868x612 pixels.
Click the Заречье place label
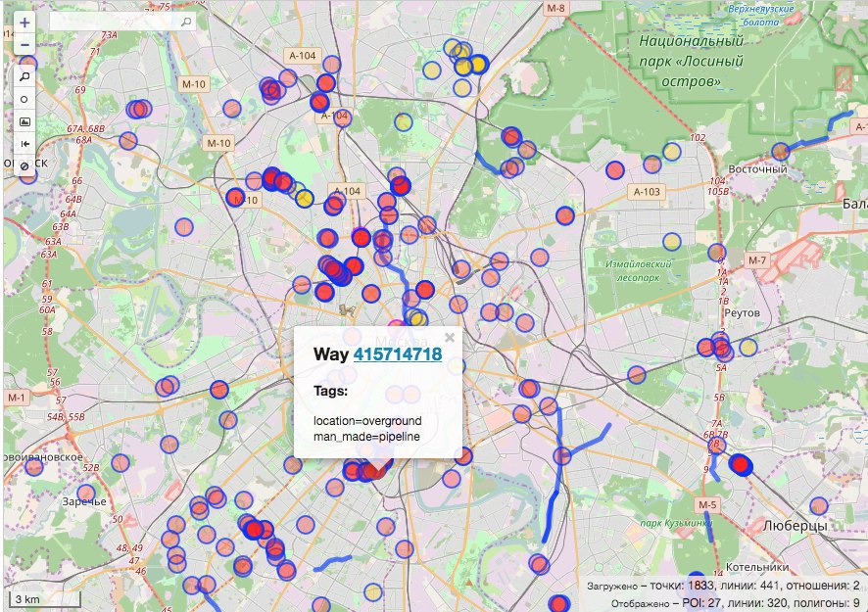coord(84,502)
